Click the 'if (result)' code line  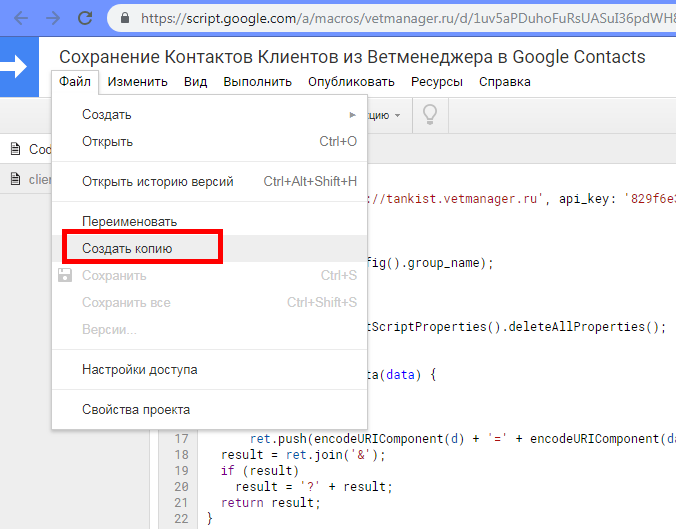(x=260, y=471)
